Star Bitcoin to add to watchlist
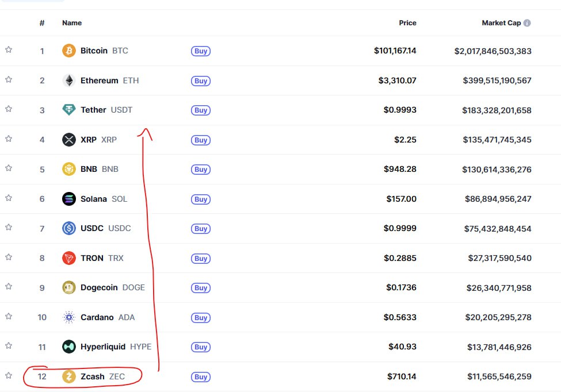561x392 pixels. point(9,50)
